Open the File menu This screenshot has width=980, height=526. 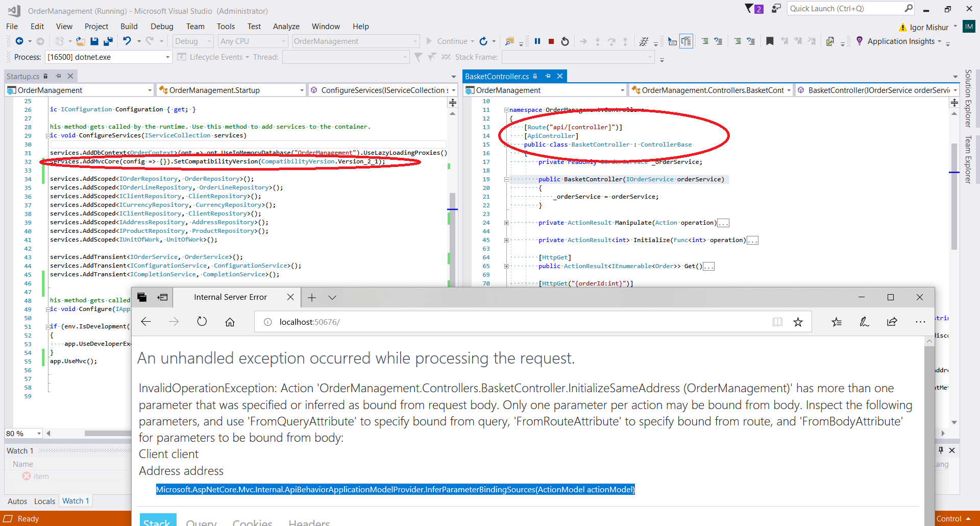12,27
